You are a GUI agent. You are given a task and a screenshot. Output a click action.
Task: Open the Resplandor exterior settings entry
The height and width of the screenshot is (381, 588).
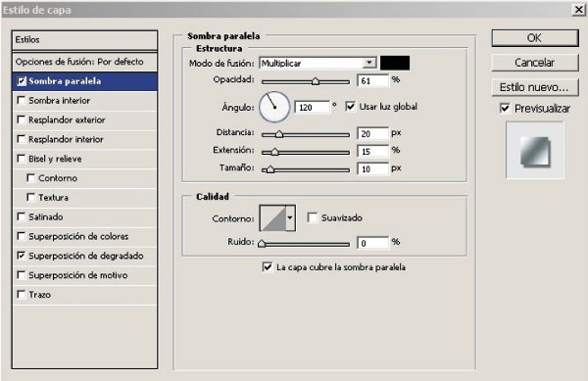(84, 119)
